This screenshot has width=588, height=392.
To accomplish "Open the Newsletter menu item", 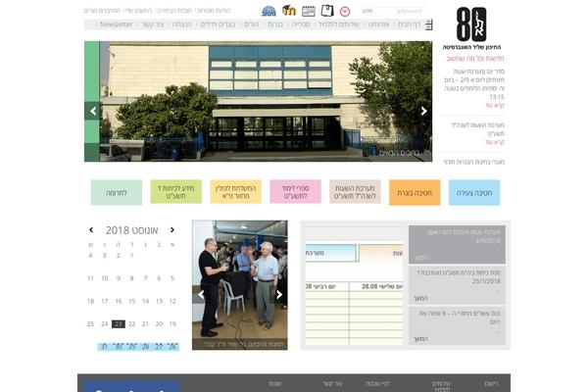I will [x=116, y=24].
